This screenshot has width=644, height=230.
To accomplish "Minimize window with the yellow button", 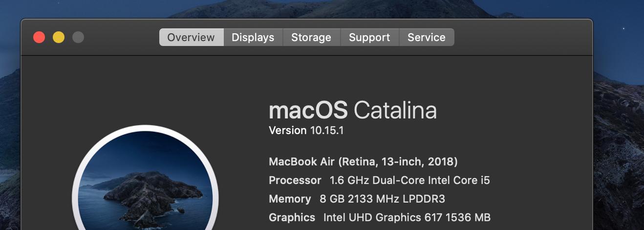I will point(59,37).
